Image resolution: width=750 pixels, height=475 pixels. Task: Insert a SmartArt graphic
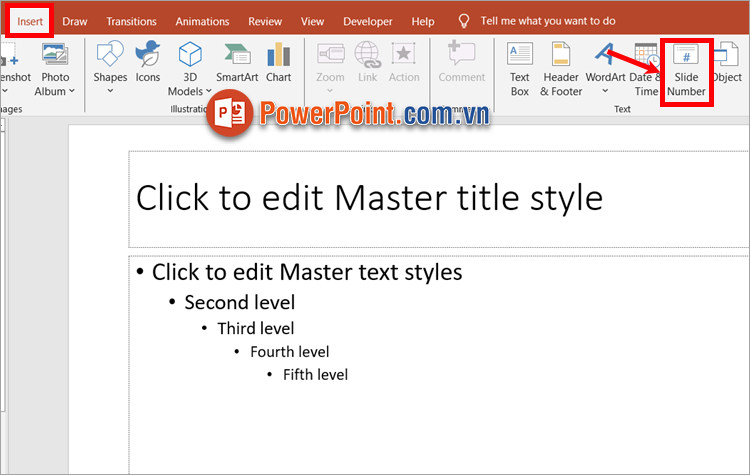(237, 62)
